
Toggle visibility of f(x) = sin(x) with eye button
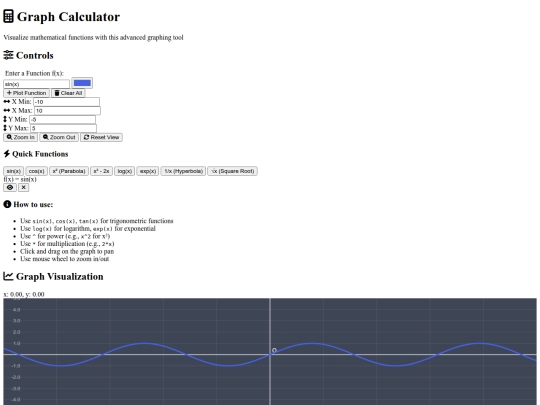[x=10, y=187]
